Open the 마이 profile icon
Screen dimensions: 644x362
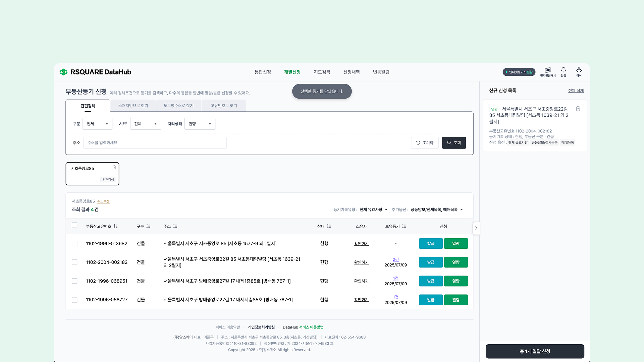click(579, 70)
